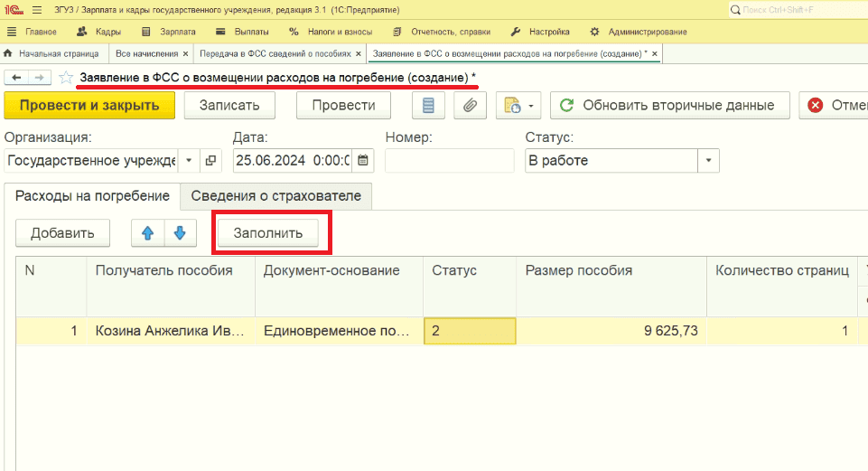
Task: Click the Статус column header in table
Action: click(x=470, y=287)
